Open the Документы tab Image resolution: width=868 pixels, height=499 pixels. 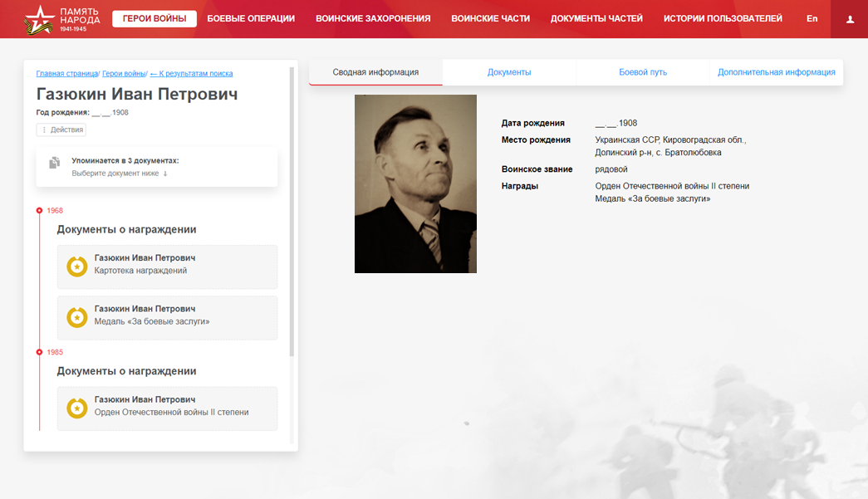[508, 72]
